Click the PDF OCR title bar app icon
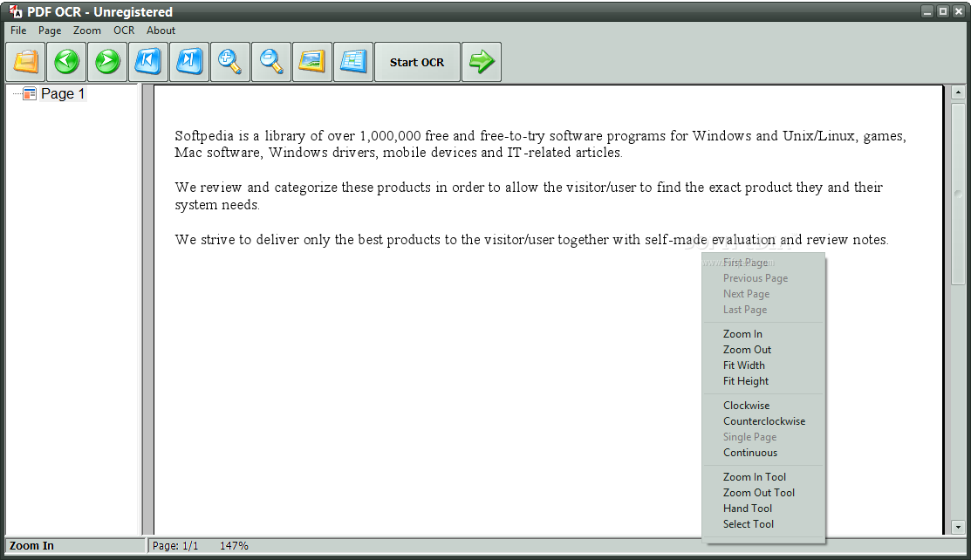 pyautogui.click(x=16, y=11)
